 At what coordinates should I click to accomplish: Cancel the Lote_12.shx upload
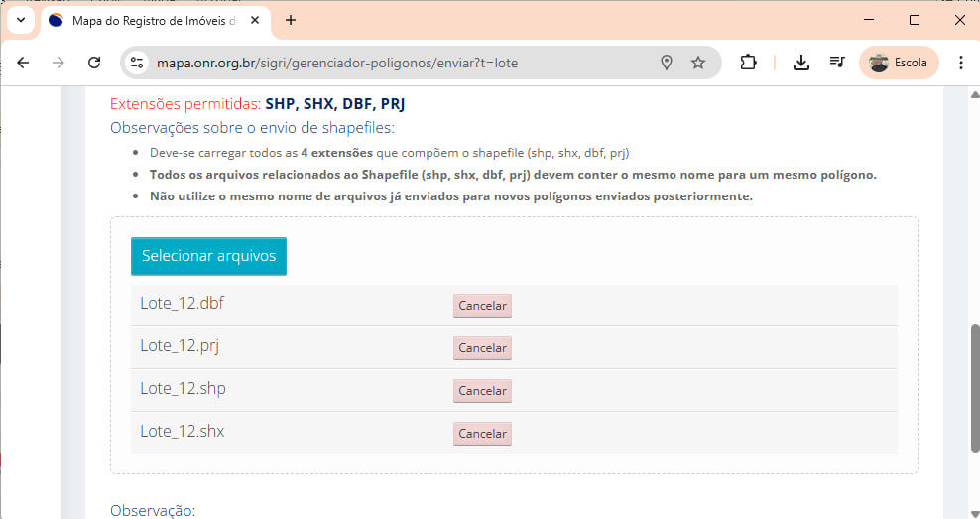(x=482, y=434)
